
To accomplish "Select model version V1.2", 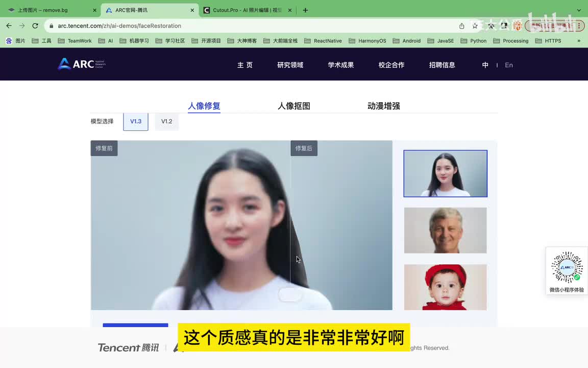I will coord(167,122).
